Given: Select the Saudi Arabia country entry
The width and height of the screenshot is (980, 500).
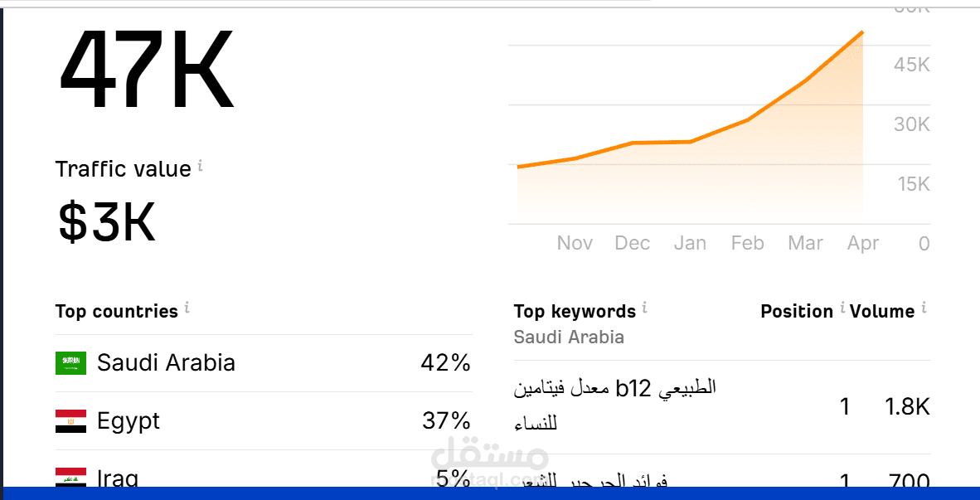Looking at the screenshot, I should 166,363.
